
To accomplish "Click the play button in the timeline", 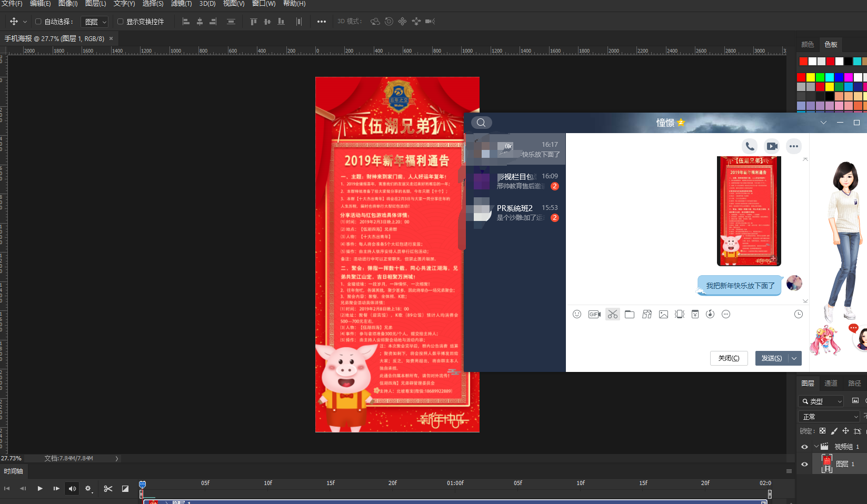I will pyautogui.click(x=40, y=488).
